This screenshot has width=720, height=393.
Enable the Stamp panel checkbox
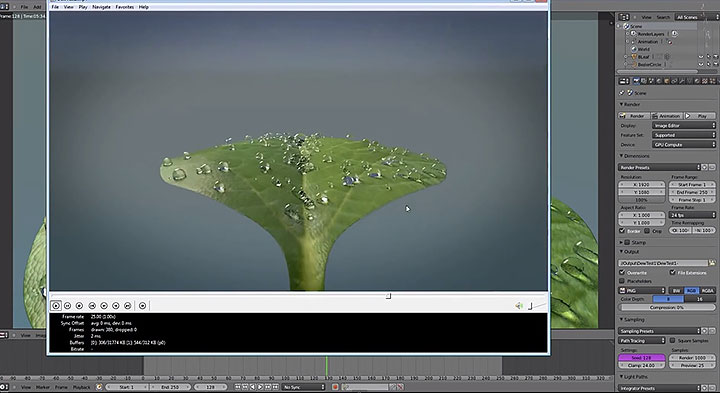[x=627, y=242]
